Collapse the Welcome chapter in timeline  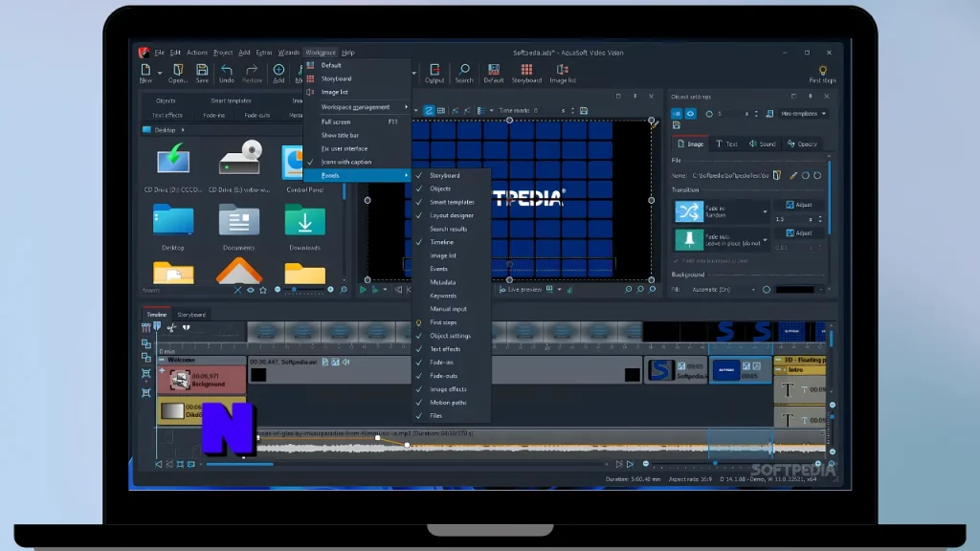162,361
